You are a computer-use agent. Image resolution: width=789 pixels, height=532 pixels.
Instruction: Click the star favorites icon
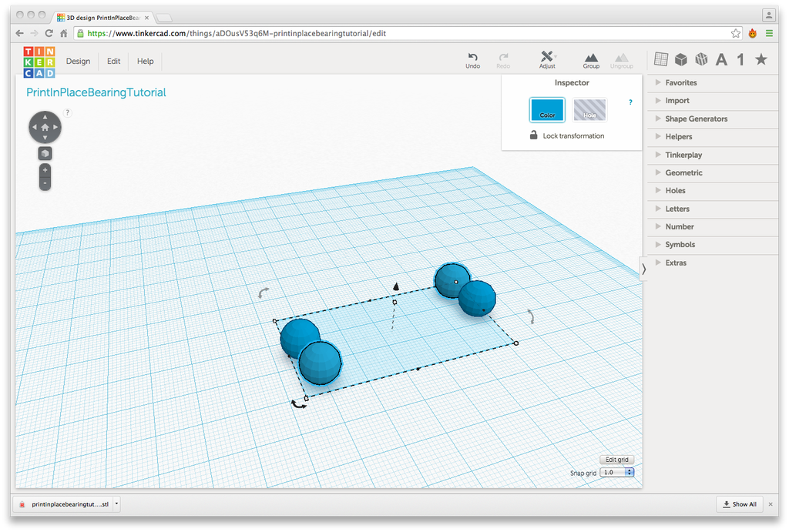click(x=761, y=59)
